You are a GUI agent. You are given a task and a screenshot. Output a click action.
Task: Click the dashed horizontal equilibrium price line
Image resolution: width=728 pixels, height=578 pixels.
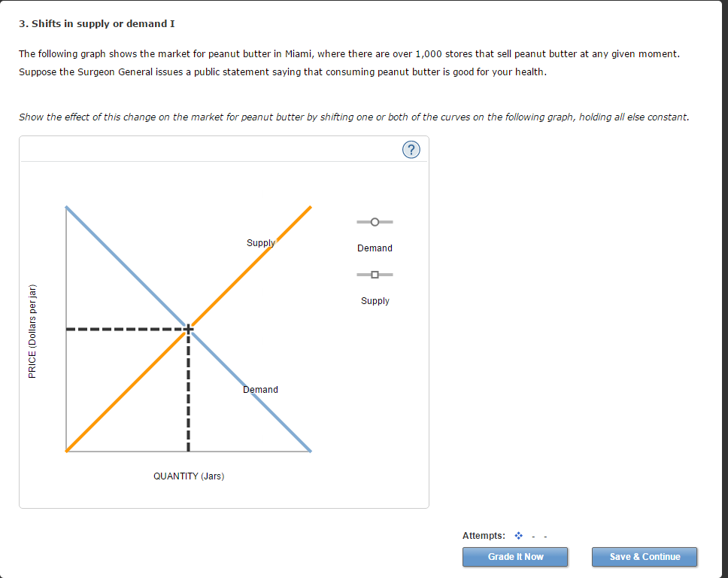(x=120, y=328)
